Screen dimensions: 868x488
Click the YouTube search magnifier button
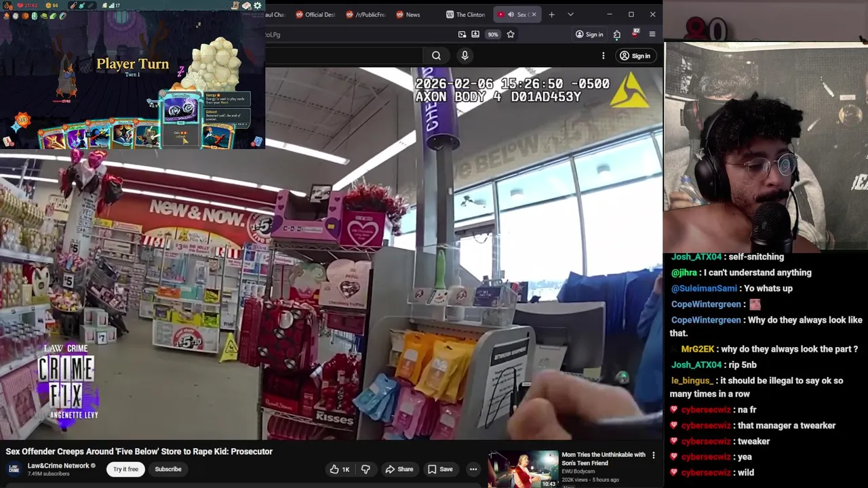[x=436, y=56]
